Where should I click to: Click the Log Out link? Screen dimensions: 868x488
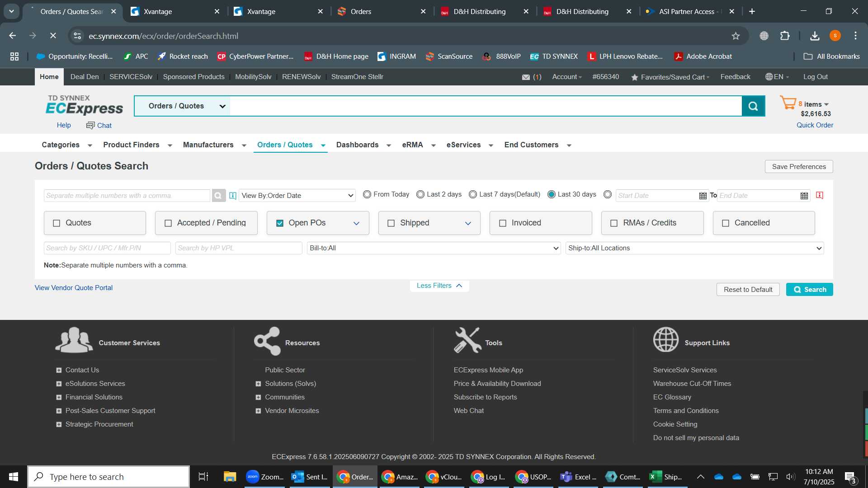pyautogui.click(x=815, y=77)
